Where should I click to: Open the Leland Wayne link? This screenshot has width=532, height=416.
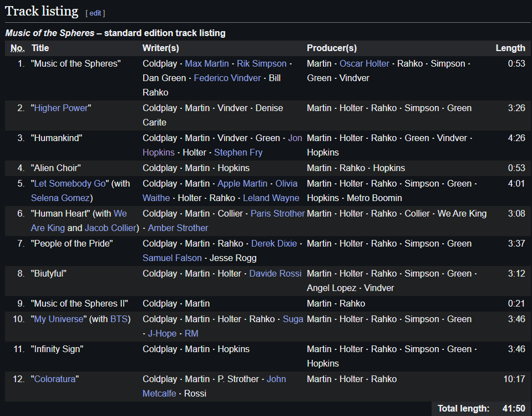(x=271, y=198)
